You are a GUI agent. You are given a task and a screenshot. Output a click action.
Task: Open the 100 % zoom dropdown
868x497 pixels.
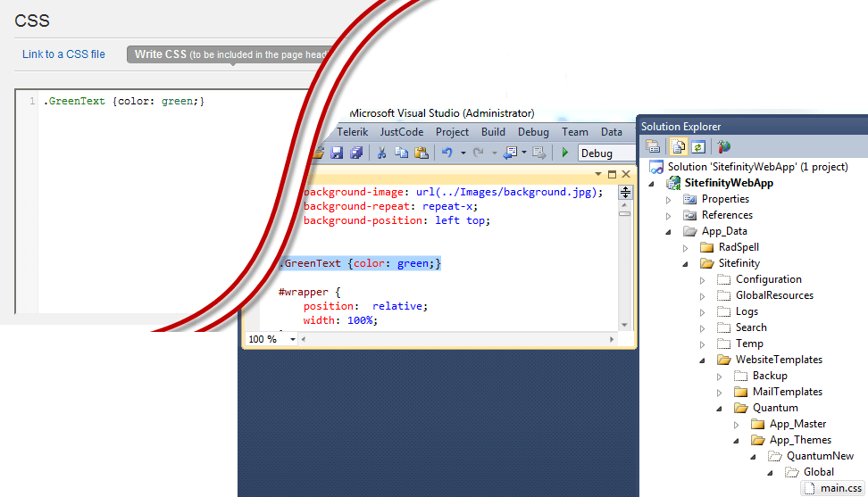point(293,339)
